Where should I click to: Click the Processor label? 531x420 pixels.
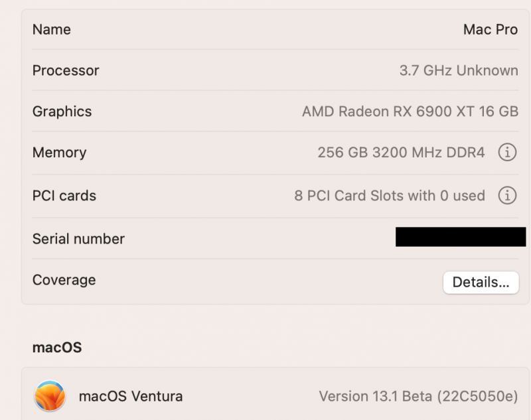coord(66,70)
